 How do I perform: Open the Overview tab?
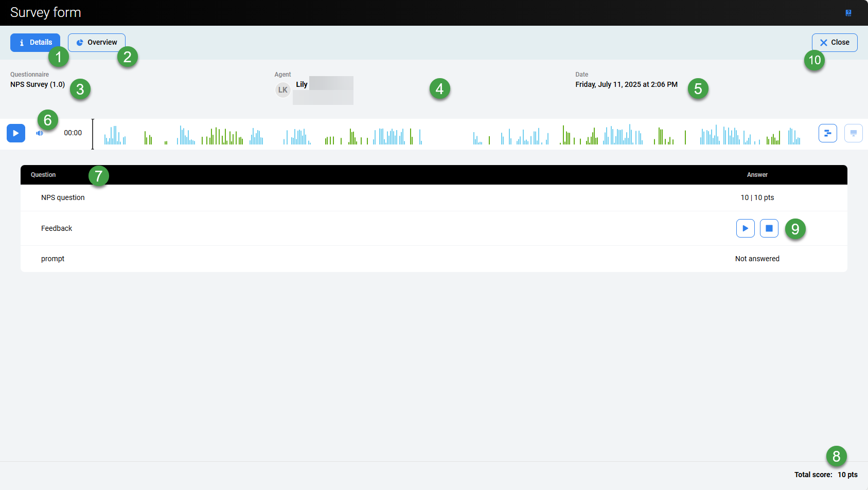(x=96, y=43)
